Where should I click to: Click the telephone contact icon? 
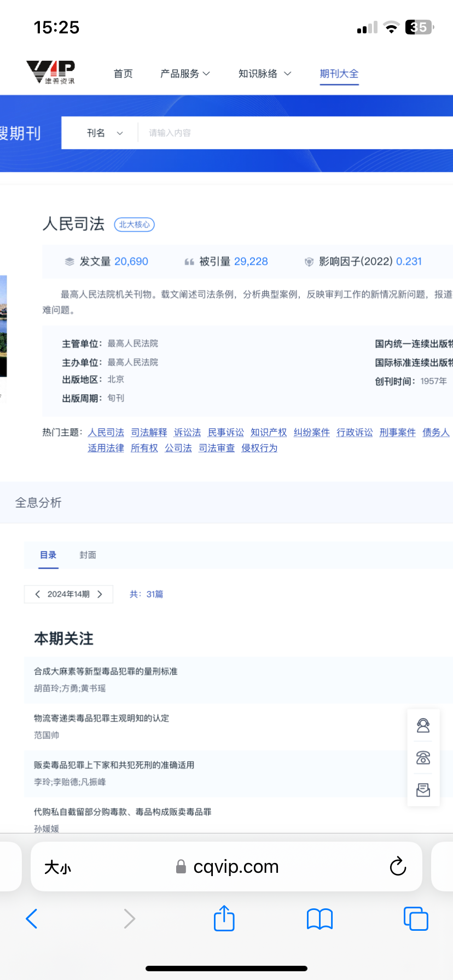(x=423, y=757)
